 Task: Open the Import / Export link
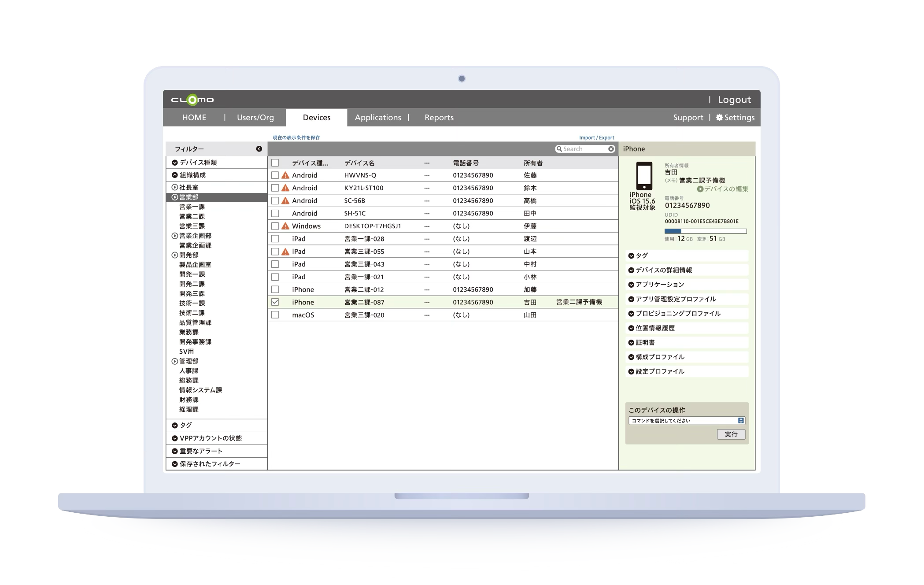(x=596, y=137)
